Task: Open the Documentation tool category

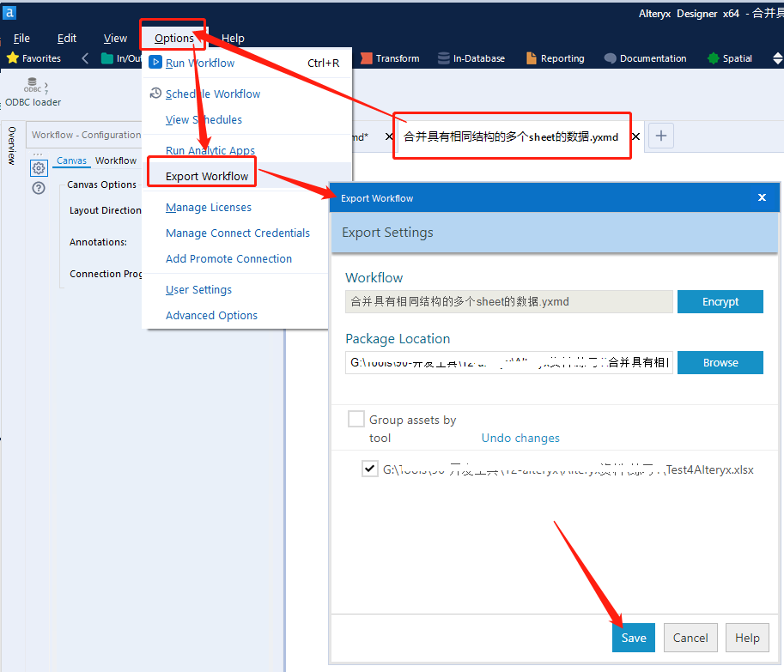Action: pyautogui.click(x=646, y=58)
